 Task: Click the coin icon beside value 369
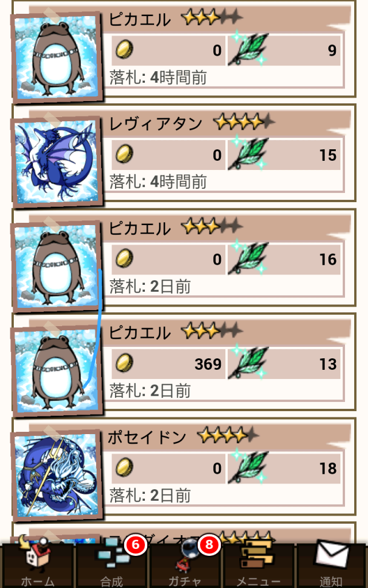click(x=124, y=363)
